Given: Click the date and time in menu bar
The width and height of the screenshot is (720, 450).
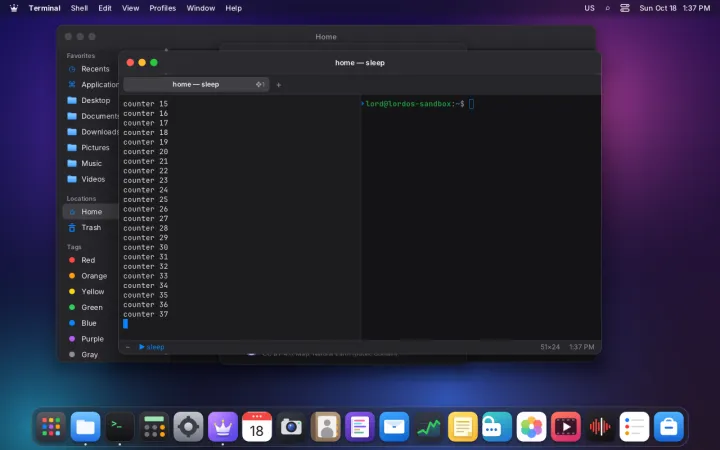Looking at the screenshot, I should click(675, 8).
